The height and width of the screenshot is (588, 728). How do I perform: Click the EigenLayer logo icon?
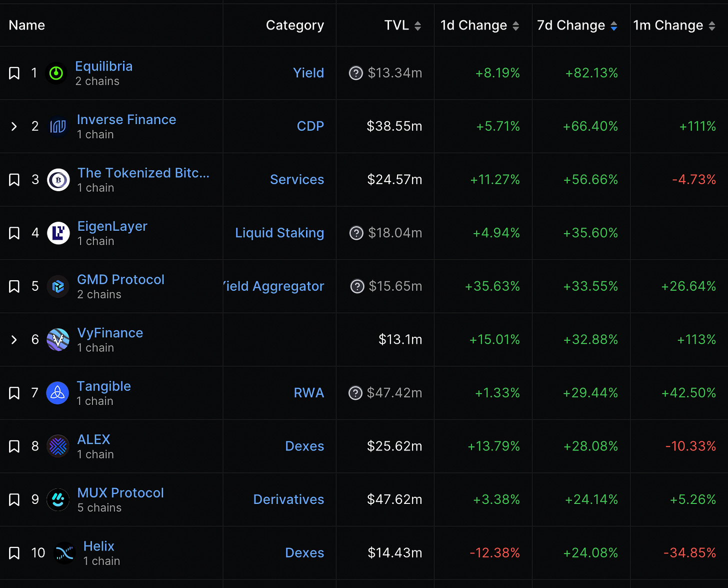(x=58, y=233)
